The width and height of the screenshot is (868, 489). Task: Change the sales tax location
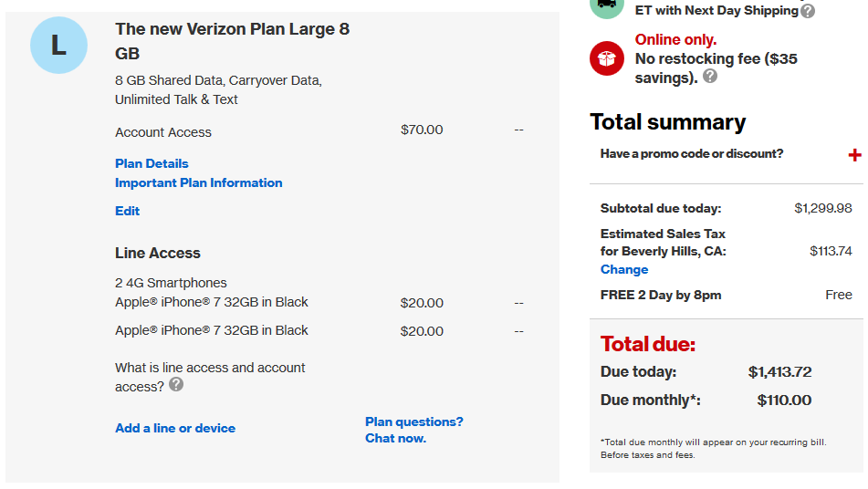coord(624,269)
